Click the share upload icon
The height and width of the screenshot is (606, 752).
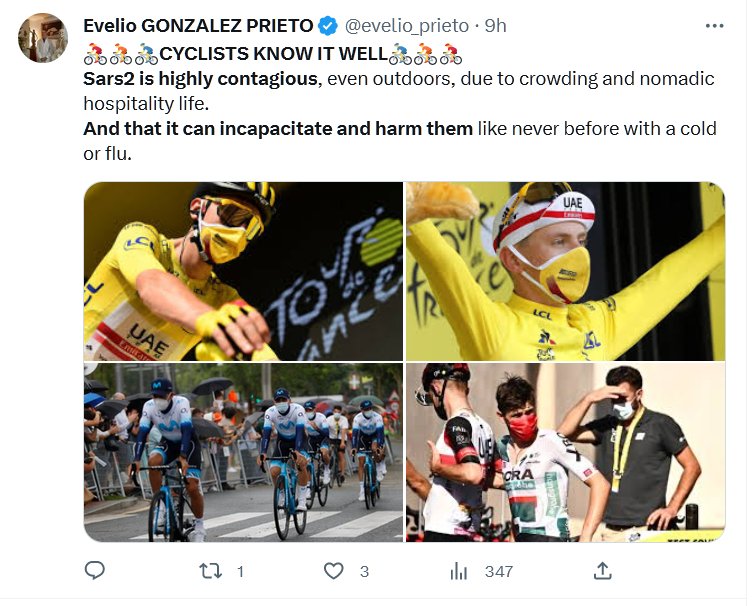coord(602,571)
